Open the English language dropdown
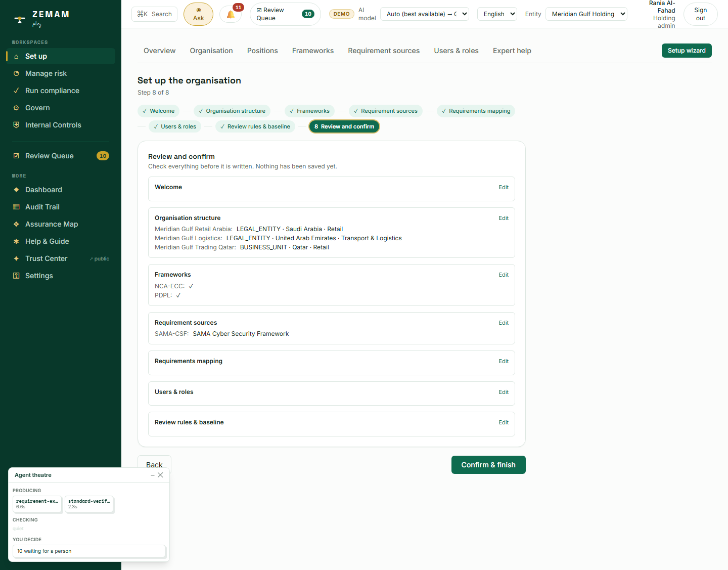Image resolution: width=728 pixels, height=570 pixels. coord(497,14)
